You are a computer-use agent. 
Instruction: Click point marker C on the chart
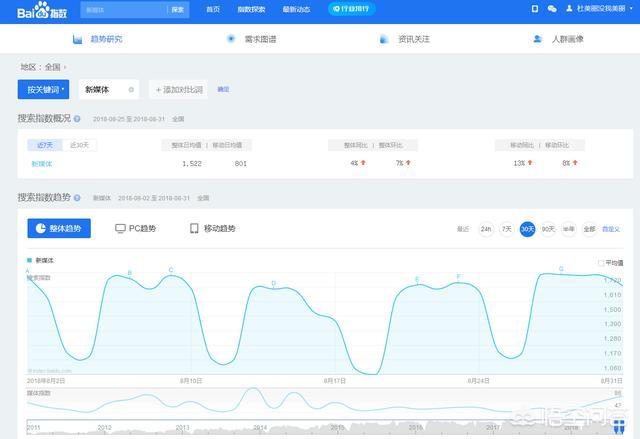[x=171, y=270]
